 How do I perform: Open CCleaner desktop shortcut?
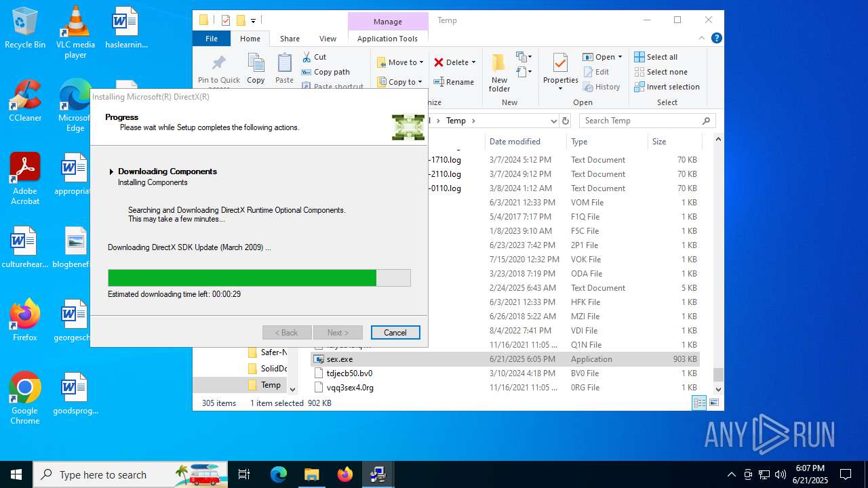(x=25, y=101)
